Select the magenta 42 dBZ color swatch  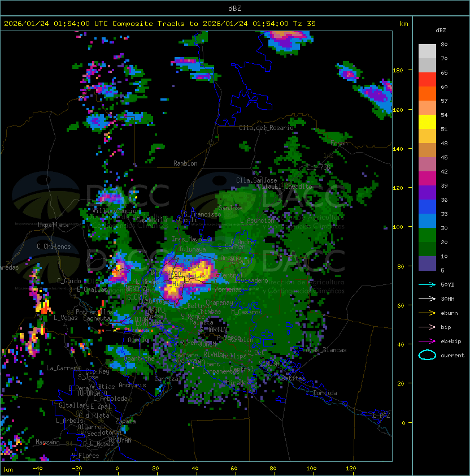[x=427, y=179]
